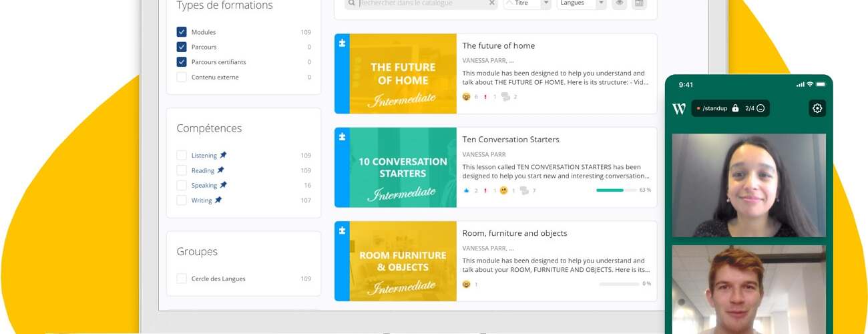The width and height of the screenshot is (868, 334).
Task: Click neutral face emoji on Ten Conversation Starters
Action: pyautogui.click(x=504, y=190)
